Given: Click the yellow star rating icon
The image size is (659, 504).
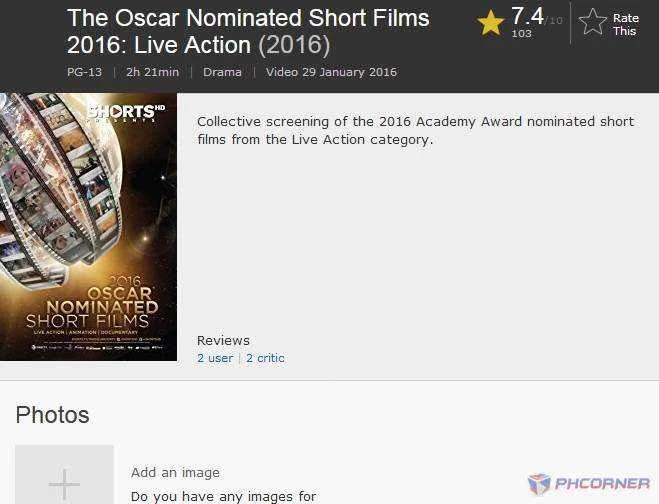Looking at the screenshot, I should (x=490, y=23).
